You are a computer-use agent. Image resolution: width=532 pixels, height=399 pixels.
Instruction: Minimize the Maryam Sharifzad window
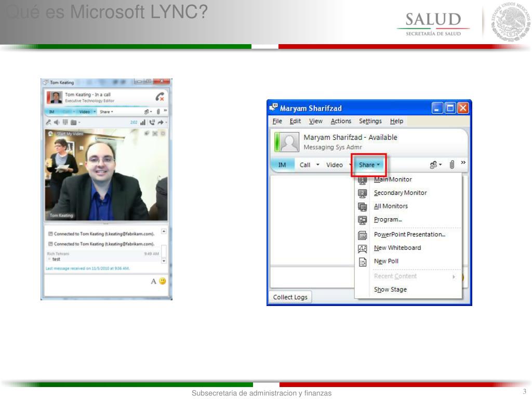(437, 108)
